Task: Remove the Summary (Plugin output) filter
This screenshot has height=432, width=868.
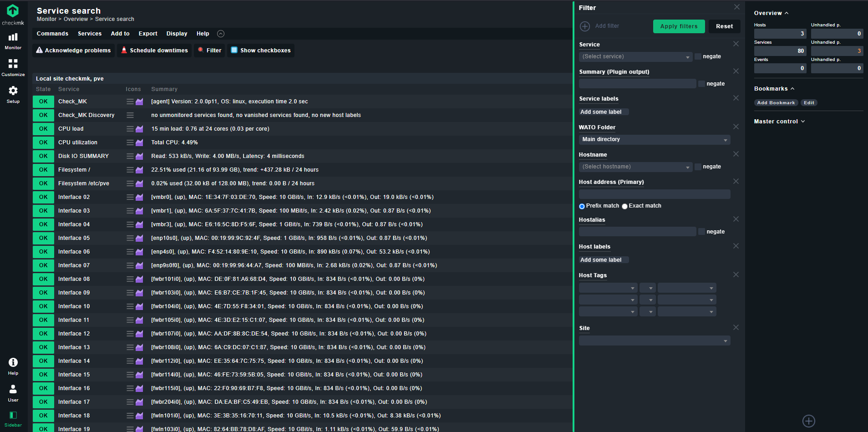Action: (736, 71)
